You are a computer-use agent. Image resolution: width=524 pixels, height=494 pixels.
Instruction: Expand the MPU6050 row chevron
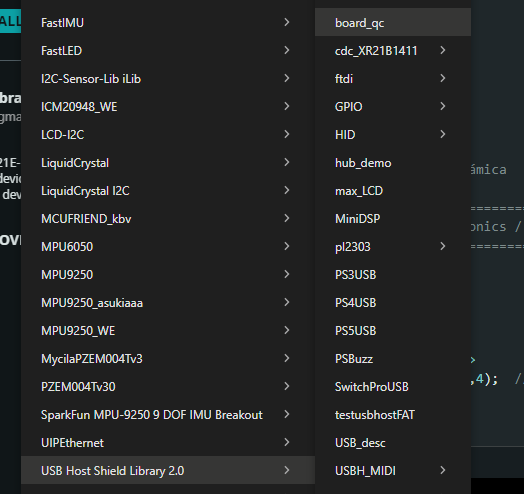click(x=286, y=246)
